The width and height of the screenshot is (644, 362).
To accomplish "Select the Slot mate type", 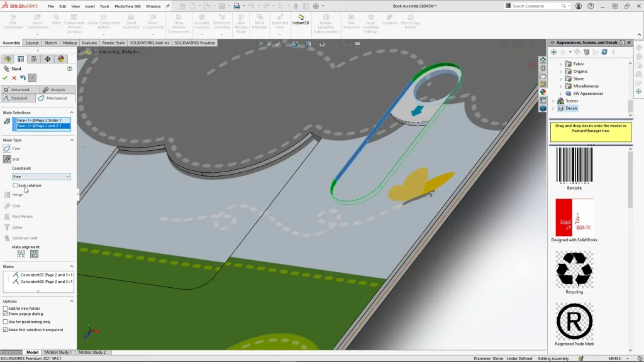I will click(8, 159).
